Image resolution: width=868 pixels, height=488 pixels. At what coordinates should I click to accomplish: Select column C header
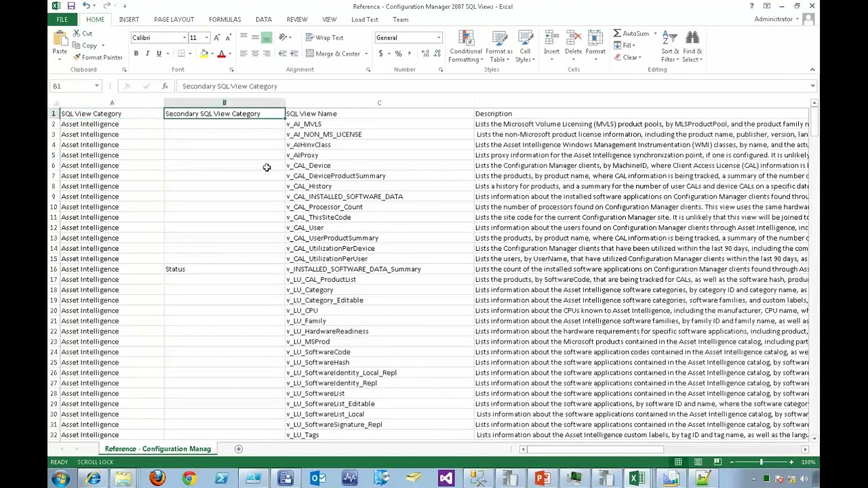pyautogui.click(x=379, y=103)
